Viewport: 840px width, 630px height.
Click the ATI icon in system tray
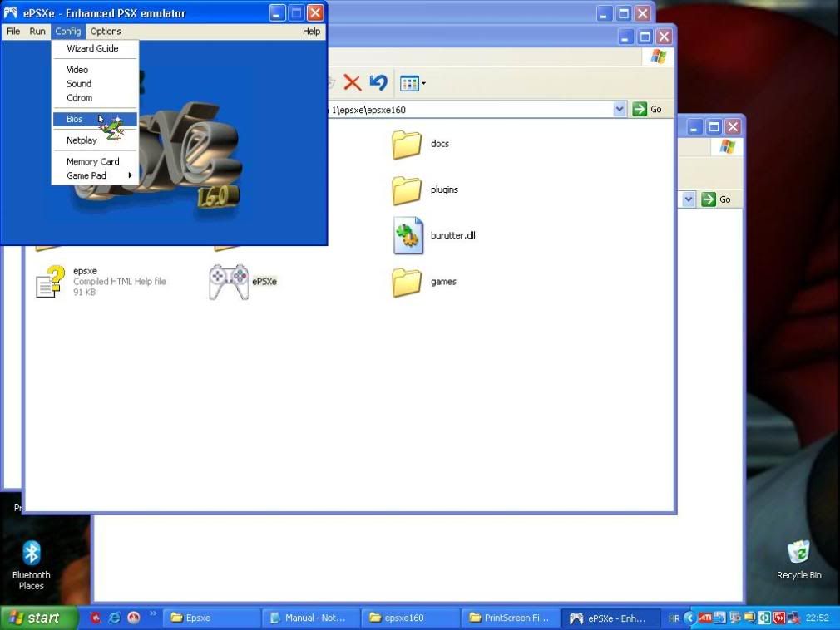(x=704, y=618)
